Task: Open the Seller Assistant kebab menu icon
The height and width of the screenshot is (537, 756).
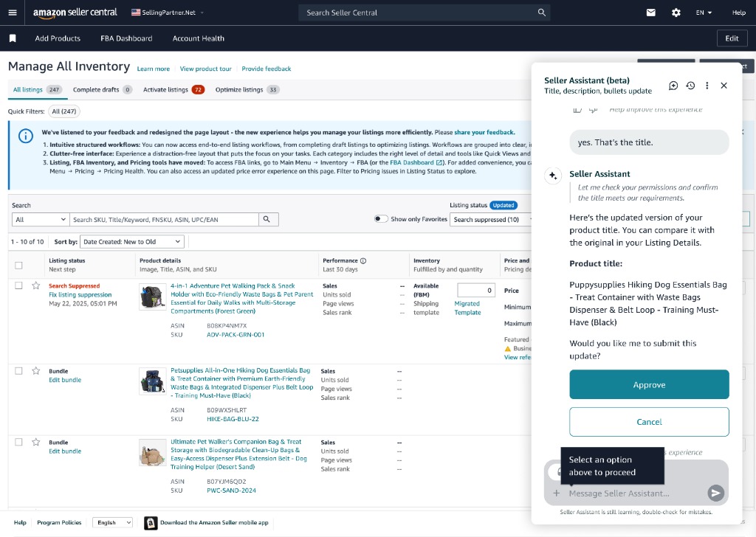Action: pos(707,86)
